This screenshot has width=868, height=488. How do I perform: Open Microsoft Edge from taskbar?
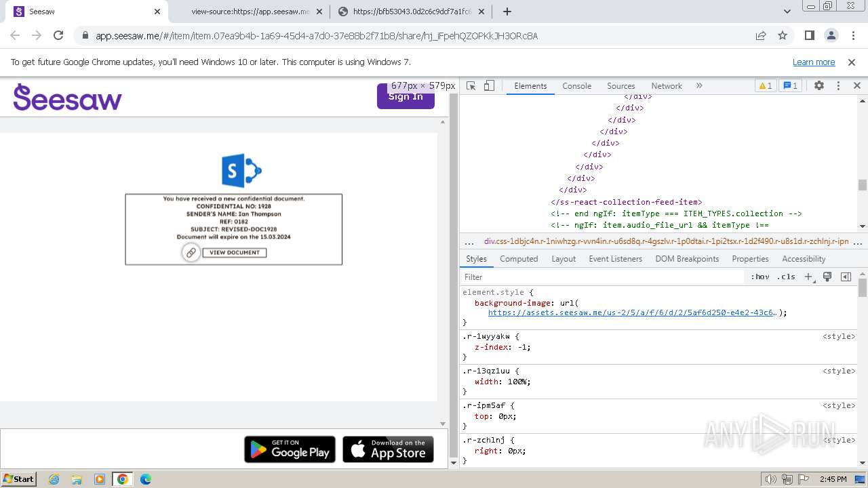click(146, 479)
